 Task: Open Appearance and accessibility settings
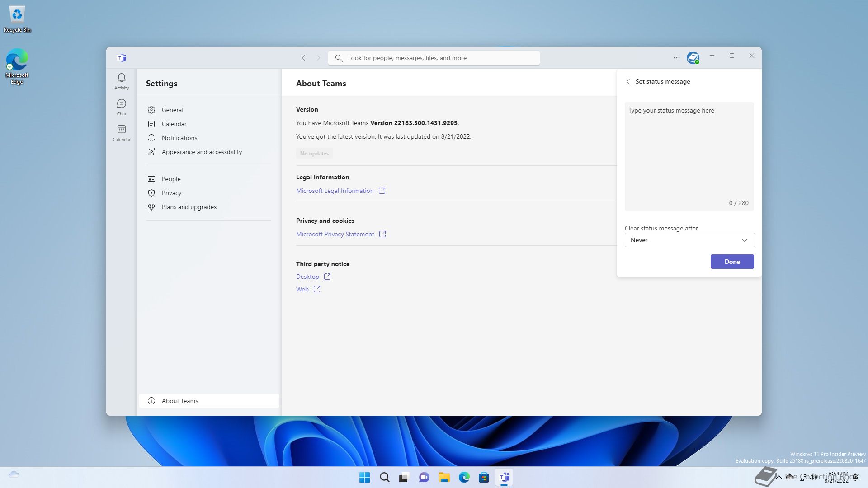pyautogui.click(x=209, y=152)
